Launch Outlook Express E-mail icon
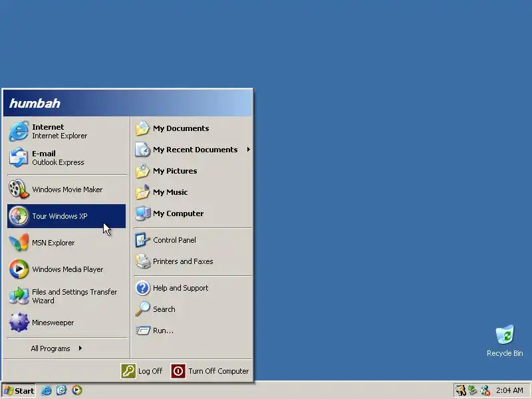Viewport: 532px width, 399px height. click(x=19, y=158)
